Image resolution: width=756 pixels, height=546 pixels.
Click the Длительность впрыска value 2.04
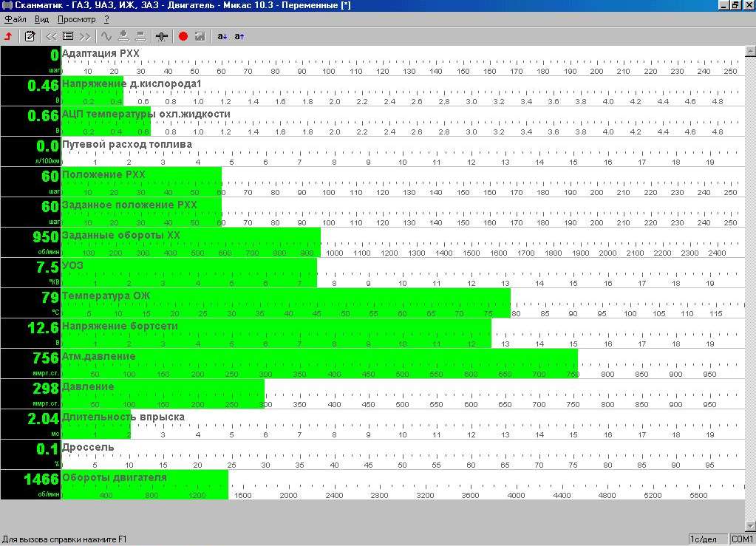pyautogui.click(x=30, y=424)
